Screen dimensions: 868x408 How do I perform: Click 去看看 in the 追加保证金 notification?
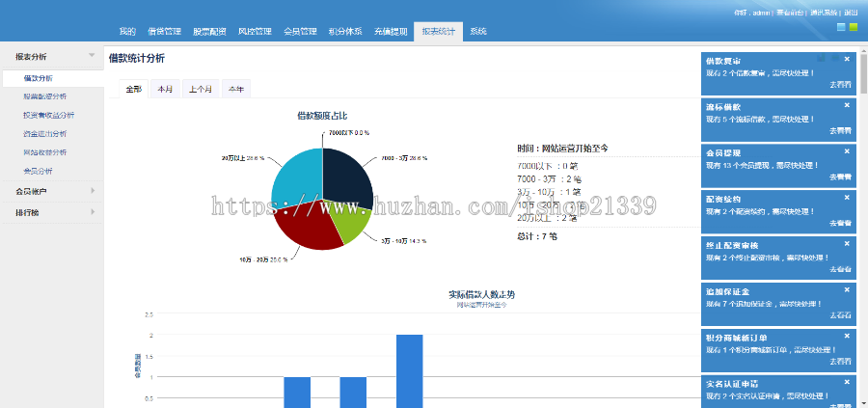pyautogui.click(x=840, y=315)
